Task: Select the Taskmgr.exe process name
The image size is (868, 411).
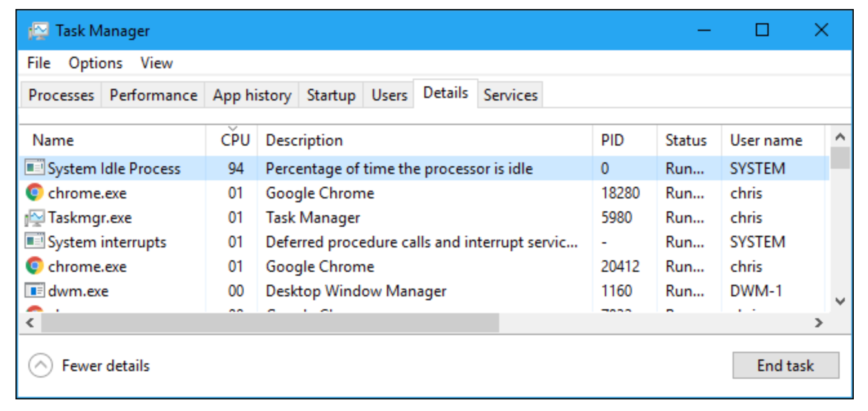Action: (90, 218)
